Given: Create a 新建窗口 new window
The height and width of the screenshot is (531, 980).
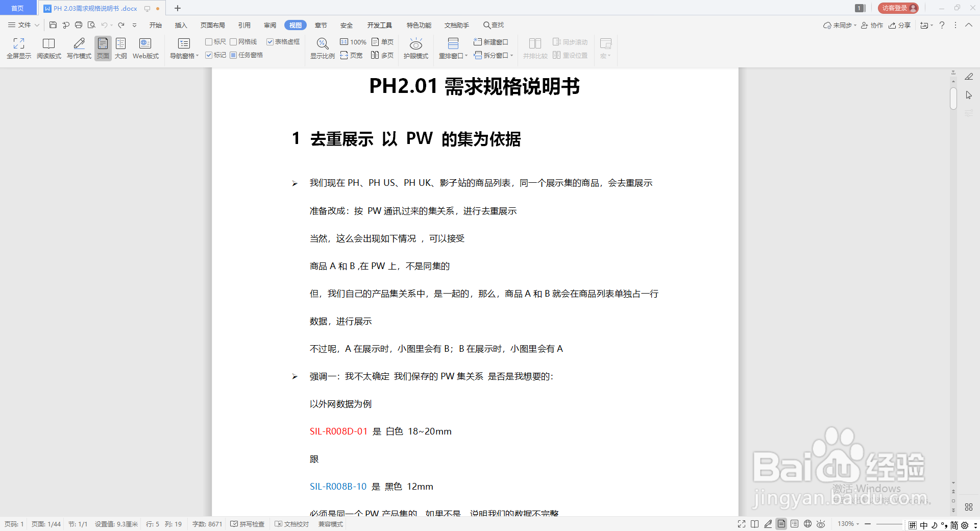Looking at the screenshot, I should (x=492, y=42).
